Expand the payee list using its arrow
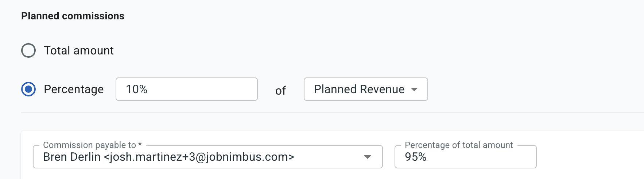 click(368, 157)
